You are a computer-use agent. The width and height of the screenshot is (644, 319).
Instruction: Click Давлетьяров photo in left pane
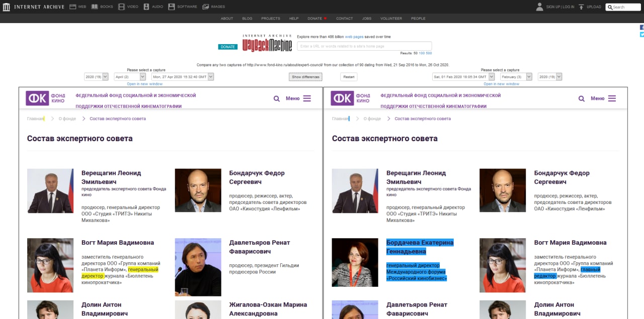click(x=198, y=267)
